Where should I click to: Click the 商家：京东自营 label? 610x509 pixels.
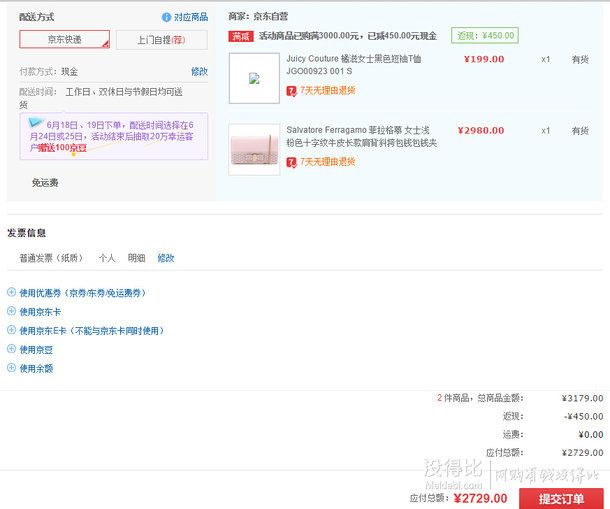[x=258, y=16]
